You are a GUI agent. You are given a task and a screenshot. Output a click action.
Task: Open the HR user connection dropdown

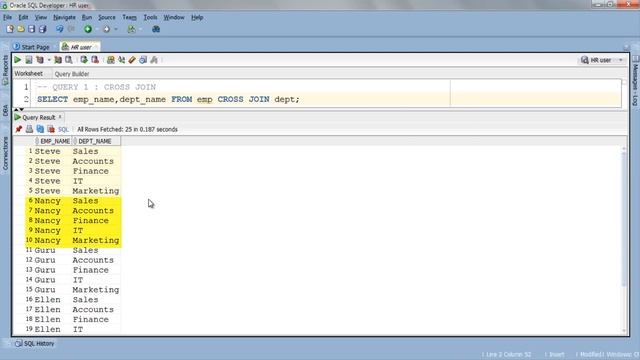[621, 60]
